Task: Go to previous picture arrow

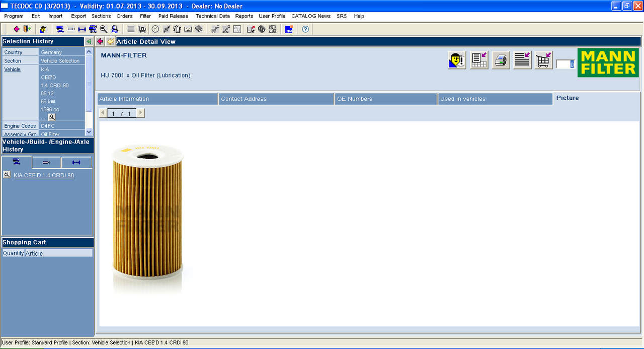Action: (103, 113)
